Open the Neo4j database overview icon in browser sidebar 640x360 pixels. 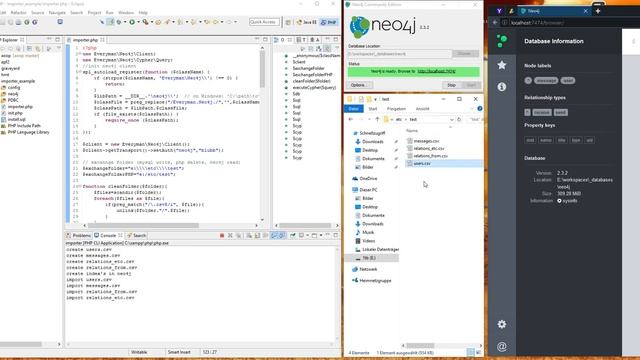click(502, 41)
